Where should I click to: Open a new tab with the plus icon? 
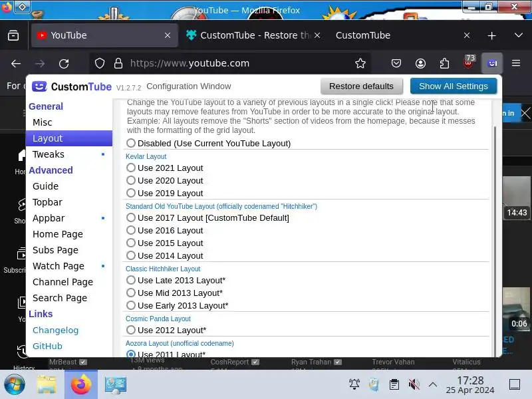[491, 35]
